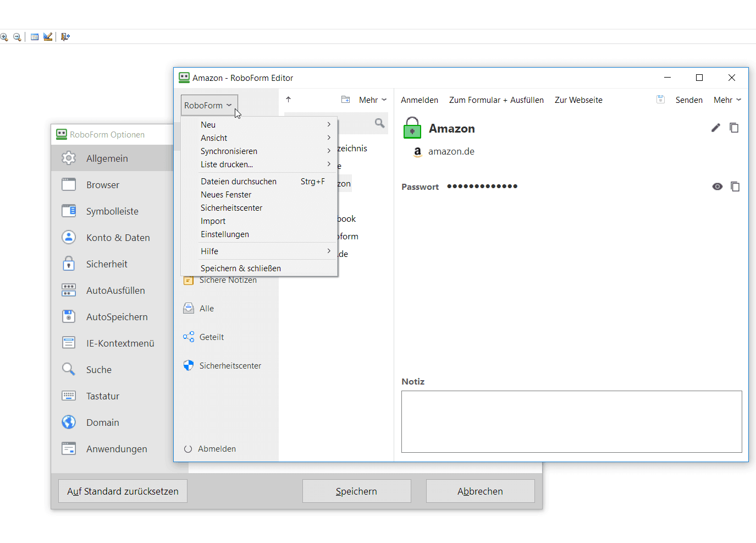Click the green Amazon lock icon
This screenshot has width=756, height=543.
pyautogui.click(x=412, y=128)
